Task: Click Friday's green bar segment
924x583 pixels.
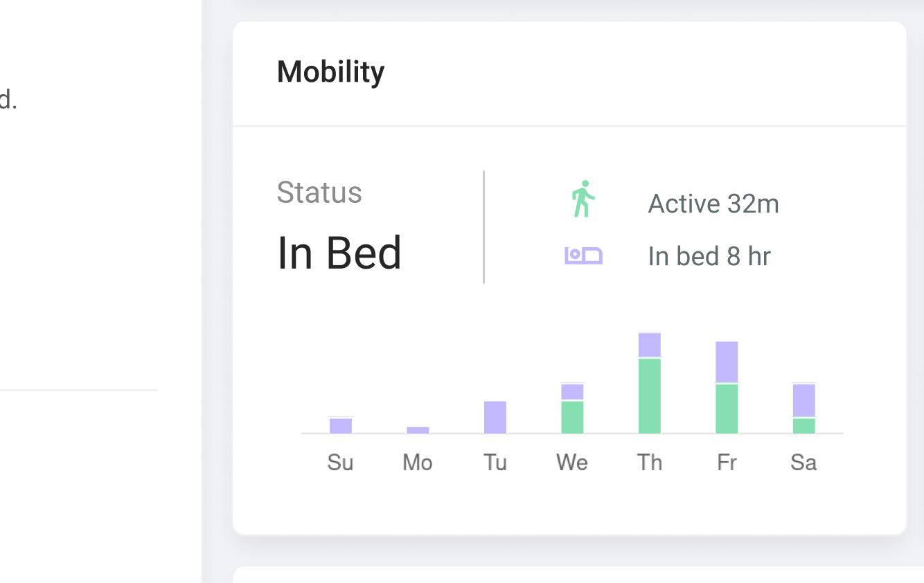Action: click(727, 409)
